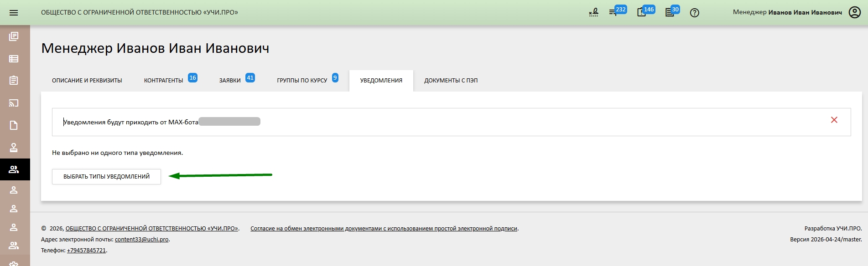Image resolution: width=868 pixels, height=266 pixels.
Task: Click the content33@uchi.pro email link
Action: pyautogui.click(x=141, y=240)
